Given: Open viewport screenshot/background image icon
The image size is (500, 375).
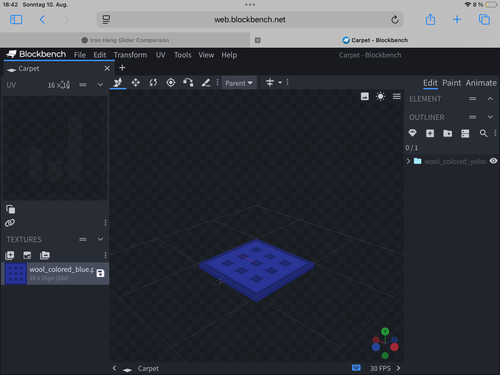Looking at the screenshot, I should click(365, 97).
